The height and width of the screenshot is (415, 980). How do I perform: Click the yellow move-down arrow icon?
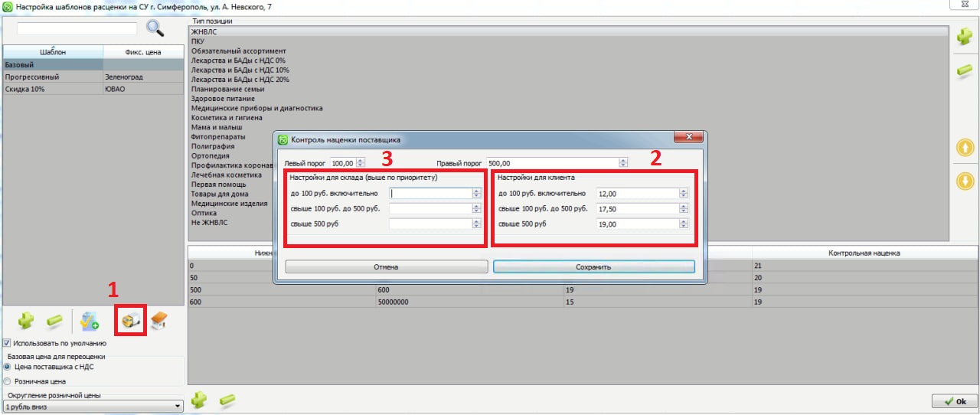[x=965, y=181]
